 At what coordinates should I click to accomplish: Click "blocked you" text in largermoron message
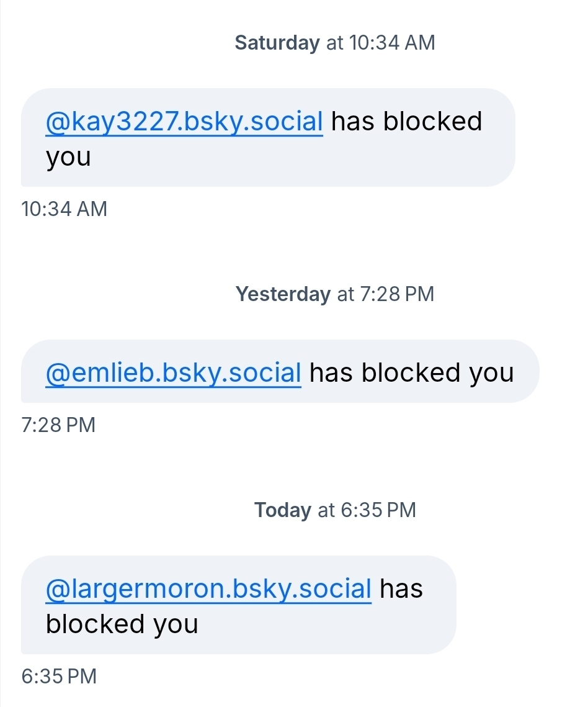point(122,624)
